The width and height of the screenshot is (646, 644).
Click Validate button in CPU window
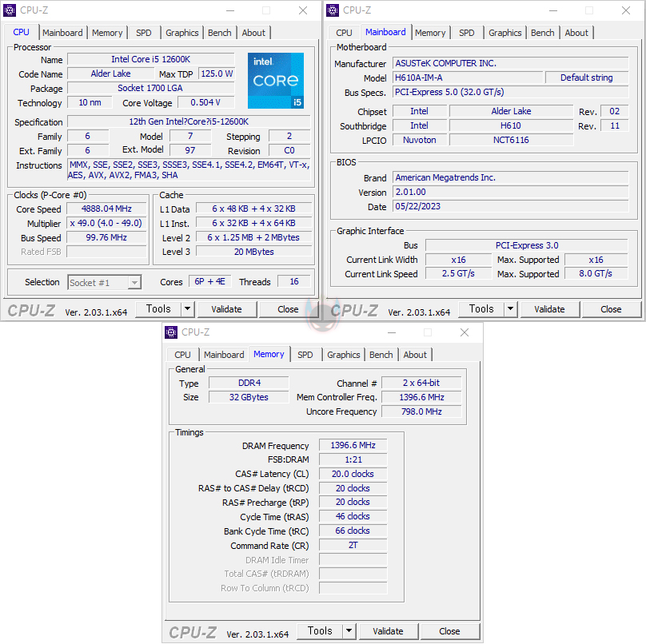(x=226, y=309)
